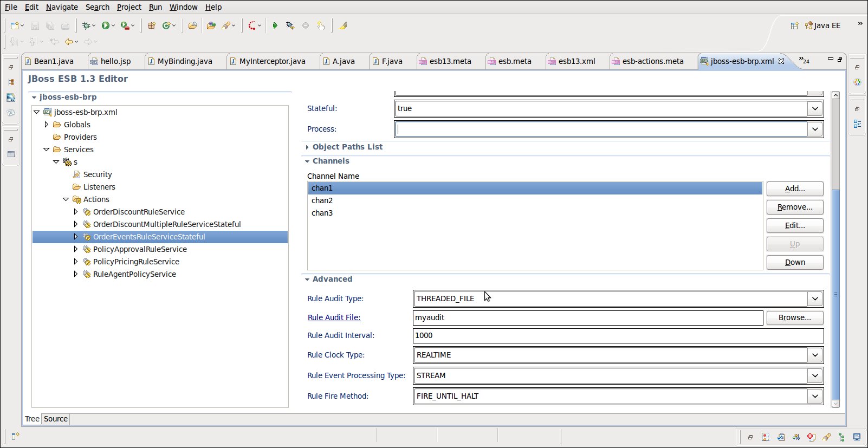
Task: Collapse the Advanced section
Action: tap(307, 279)
